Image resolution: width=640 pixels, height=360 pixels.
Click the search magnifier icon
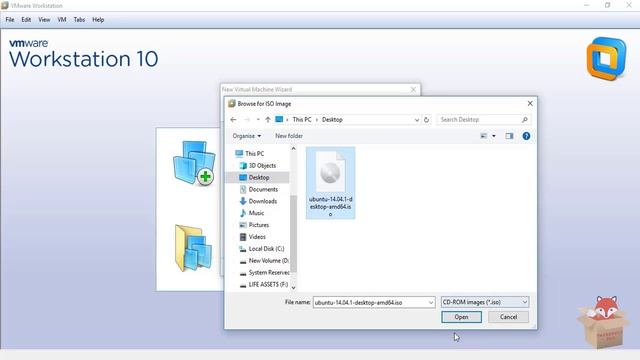(x=525, y=120)
